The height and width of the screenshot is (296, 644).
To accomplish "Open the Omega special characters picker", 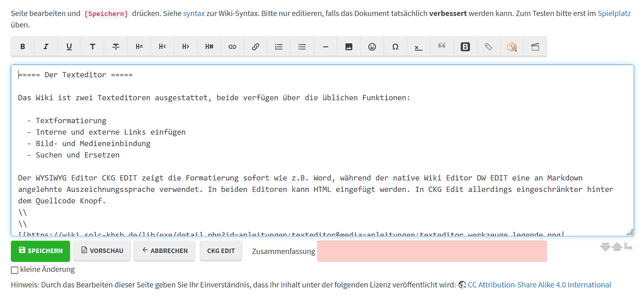I will 395,46.
